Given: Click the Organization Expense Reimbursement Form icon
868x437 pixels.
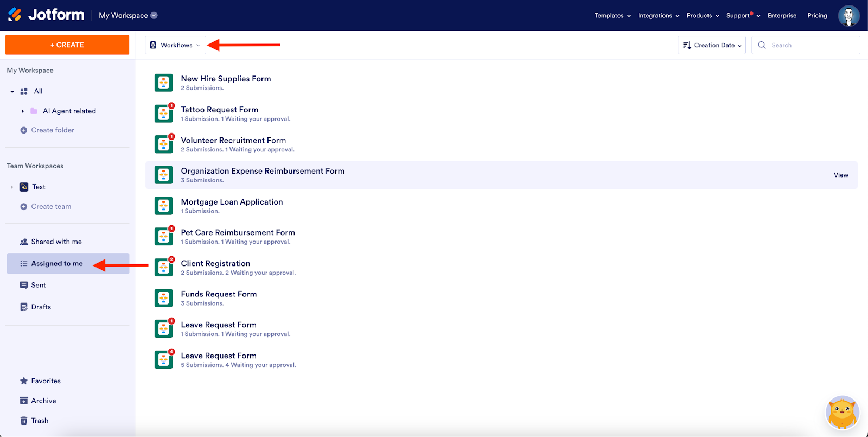Looking at the screenshot, I should (163, 175).
